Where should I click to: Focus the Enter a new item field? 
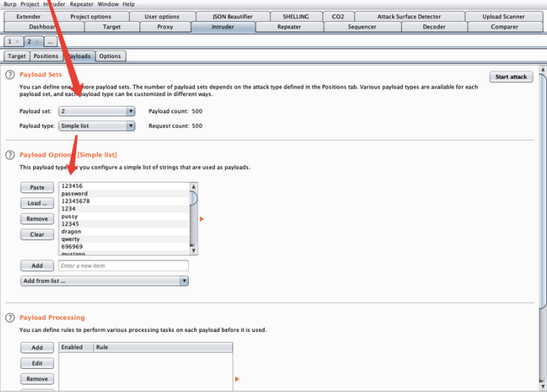(123, 266)
